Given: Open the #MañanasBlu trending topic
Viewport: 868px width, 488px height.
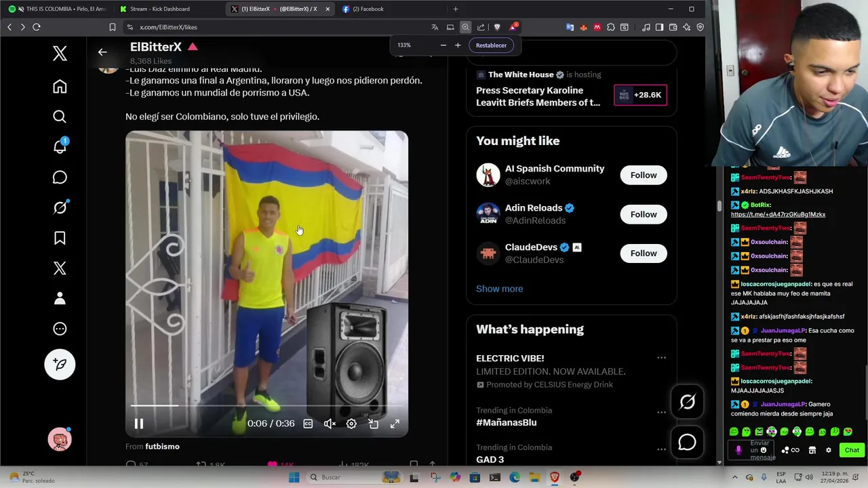Looking at the screenshot, I should coord(506,422).
